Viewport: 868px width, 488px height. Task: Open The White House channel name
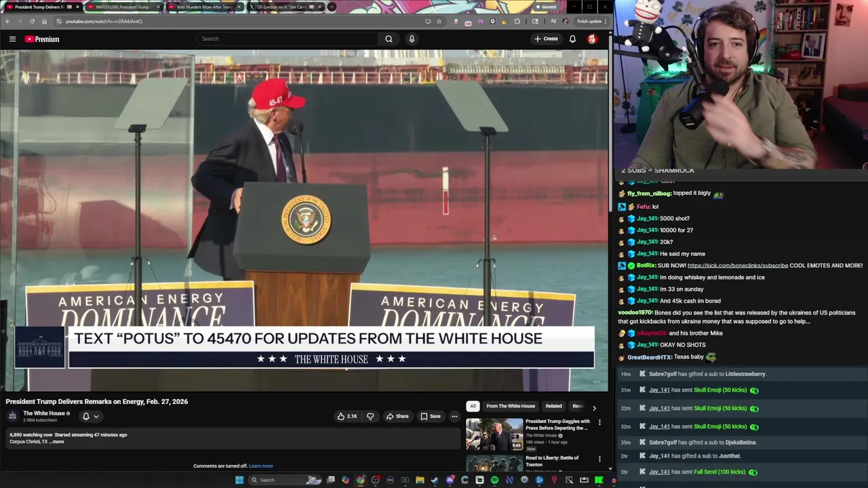(x=44, y=413)
